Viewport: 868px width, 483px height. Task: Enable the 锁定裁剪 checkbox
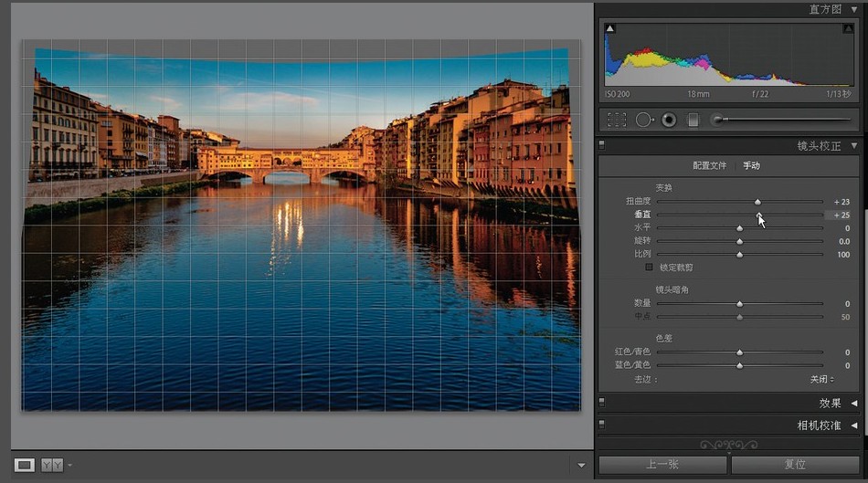[649, 268]
